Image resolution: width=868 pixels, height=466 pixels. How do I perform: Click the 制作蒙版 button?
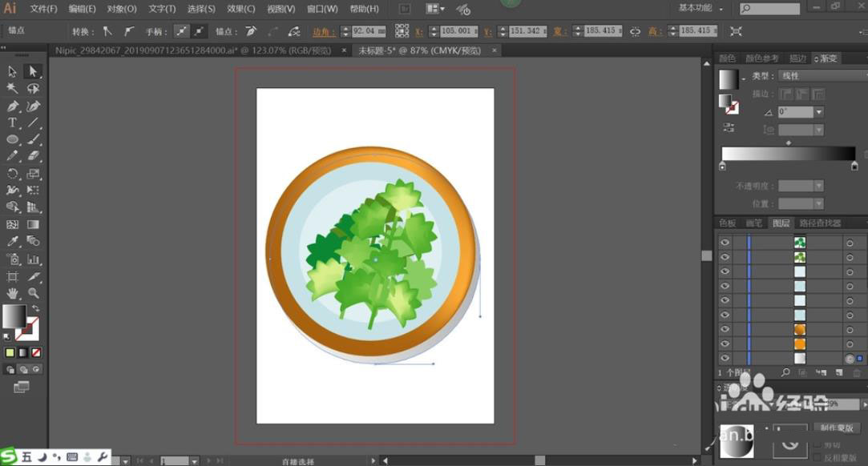837,428
